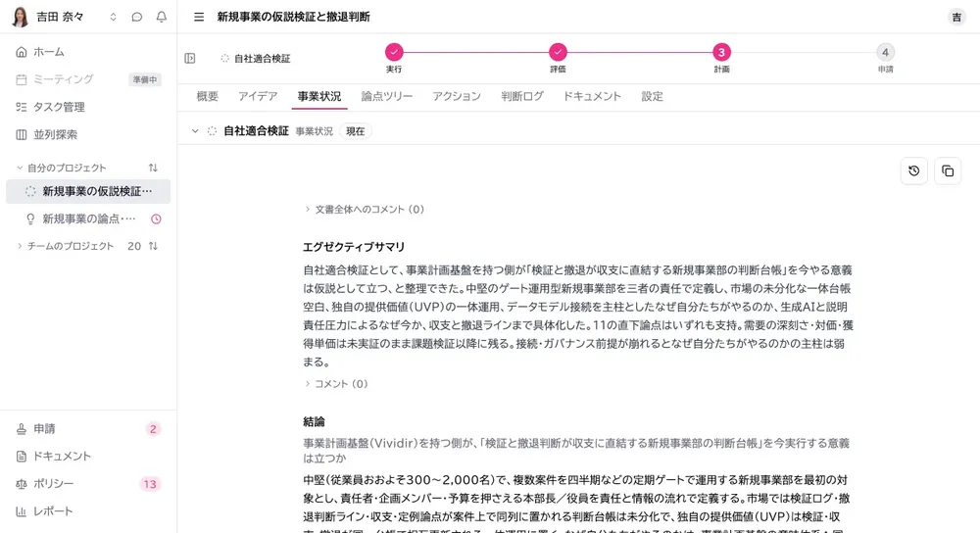The height and width of the screenshot is (533, 980).
Task: Click the レポート bar chart icon
Action: [x=22, y=511]
